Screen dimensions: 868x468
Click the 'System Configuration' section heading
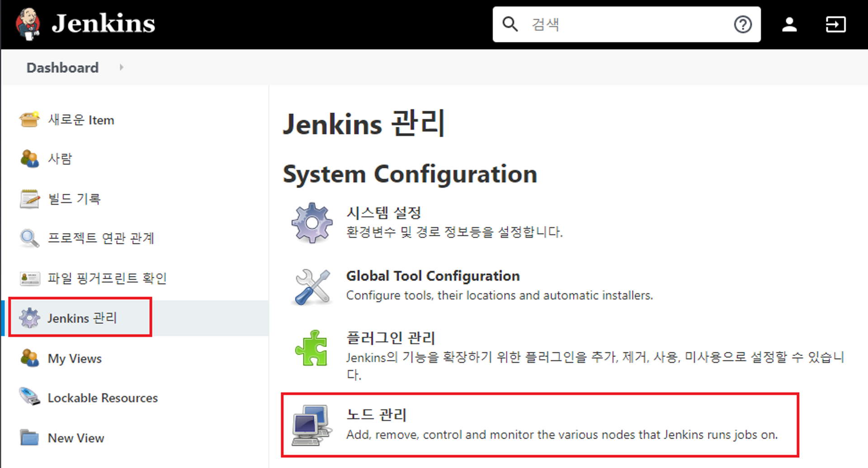(x=410, y=174)
